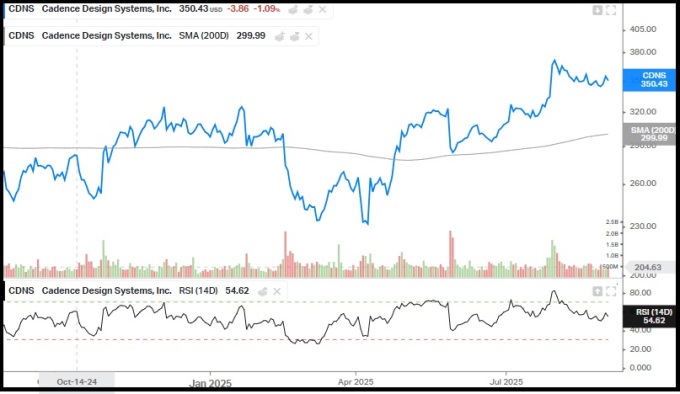Click the 299.99 SMA value in legend
Image resolution: width=680 pixels, height=394 pixels.
pyautogui.click(x=251, y=36)
